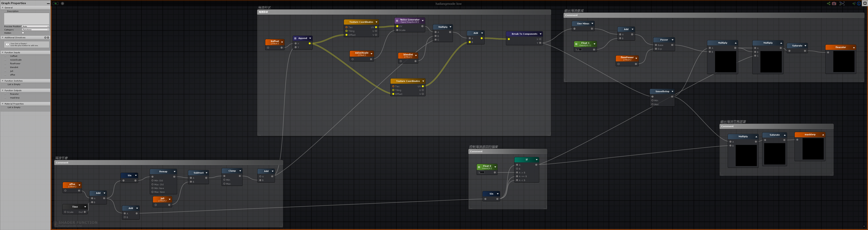Screen dimensions: 868x230
Task: Click the drag handle beside noiseiScale
Action: pyautogui.click(x=6, y=60)
